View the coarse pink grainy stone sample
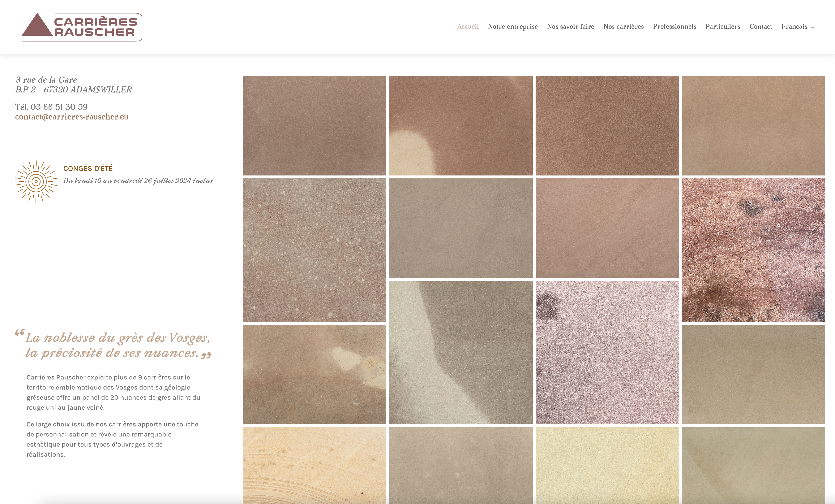The width and height of the screenshot is (835, 504). point(607,353)
